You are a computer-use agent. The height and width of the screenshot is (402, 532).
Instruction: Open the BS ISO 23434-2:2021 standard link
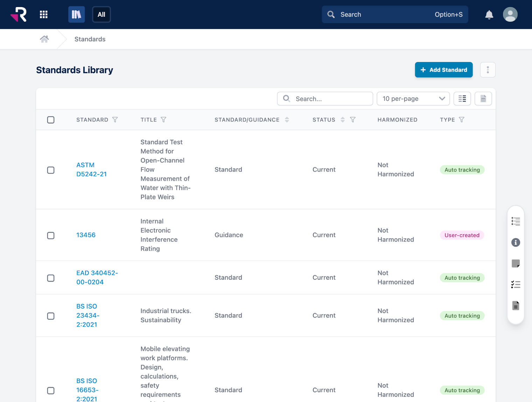pyautogui.click(x=87, y=315)
